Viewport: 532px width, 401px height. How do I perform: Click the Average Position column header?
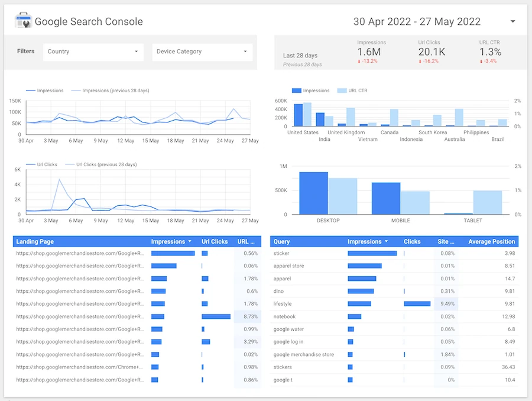tap(491, 242)
